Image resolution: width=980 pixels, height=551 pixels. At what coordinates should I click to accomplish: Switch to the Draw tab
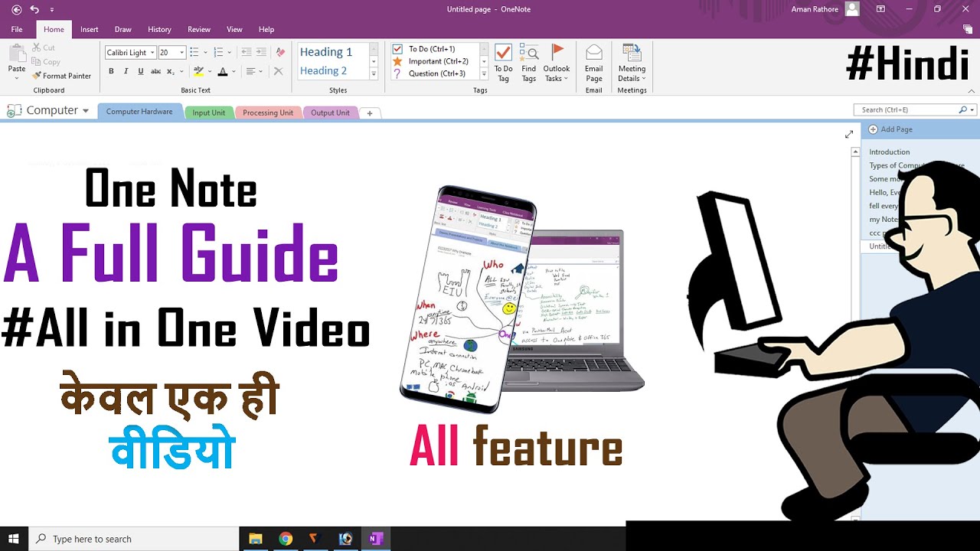tap(122, 29)
